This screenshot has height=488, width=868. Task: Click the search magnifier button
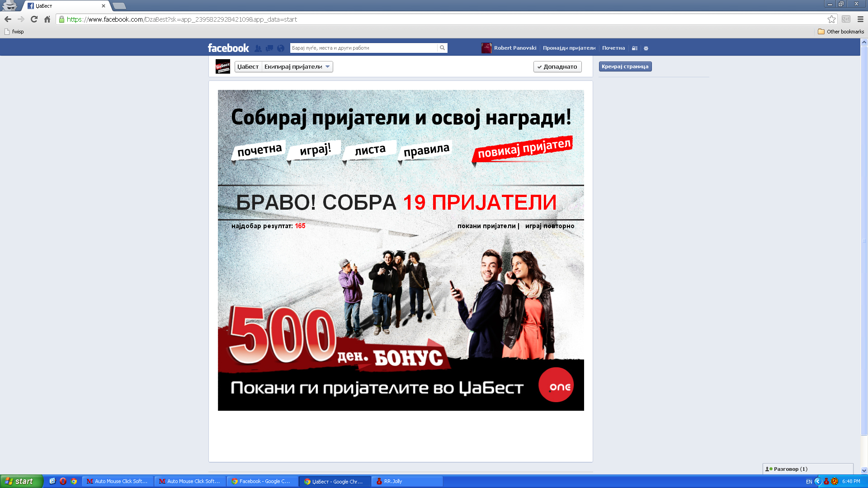[x=442, y=48]
